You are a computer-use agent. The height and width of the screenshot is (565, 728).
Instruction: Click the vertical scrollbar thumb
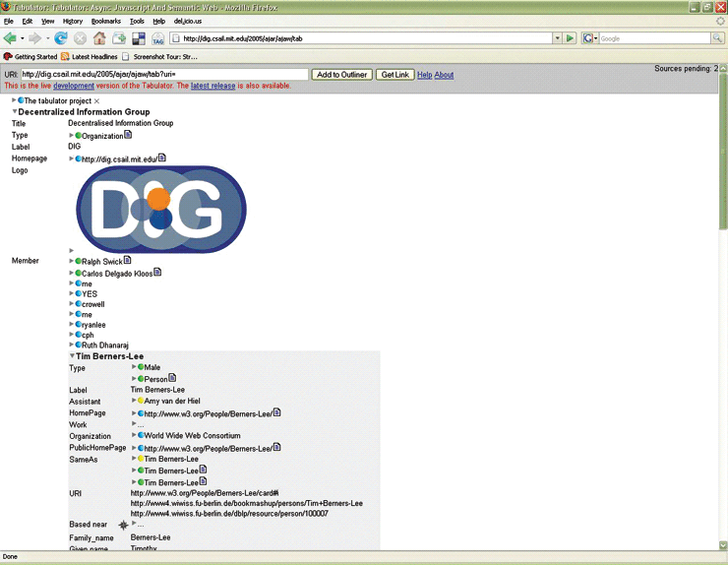pyautogui.click(x=723, y=151)
